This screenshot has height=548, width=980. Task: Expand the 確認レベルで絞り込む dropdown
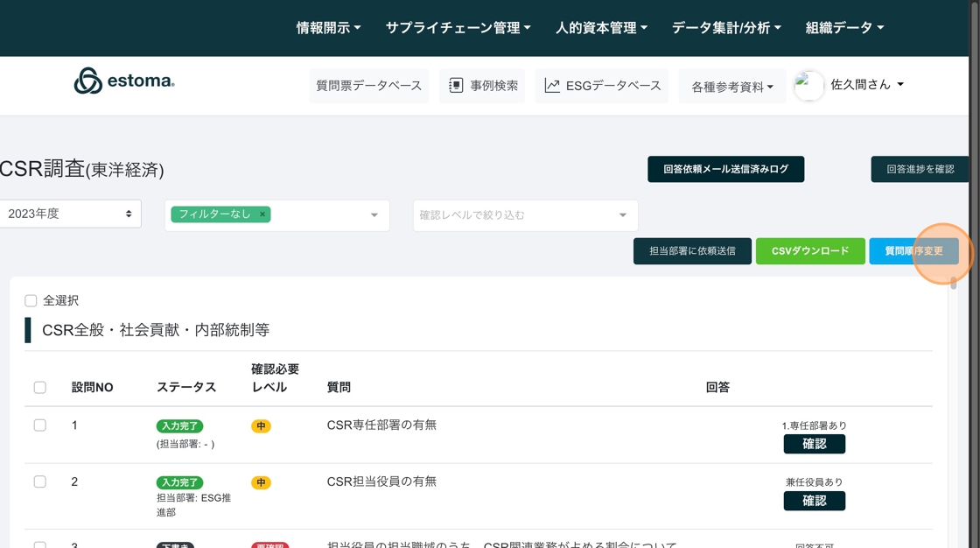[525, 215]
